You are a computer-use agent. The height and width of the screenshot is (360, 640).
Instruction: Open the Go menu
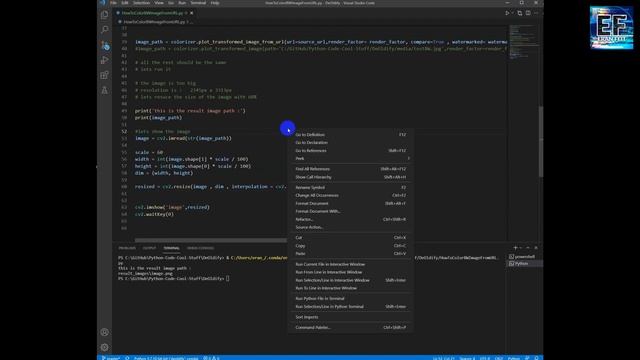pyautogui.click(x=171, y=3)
